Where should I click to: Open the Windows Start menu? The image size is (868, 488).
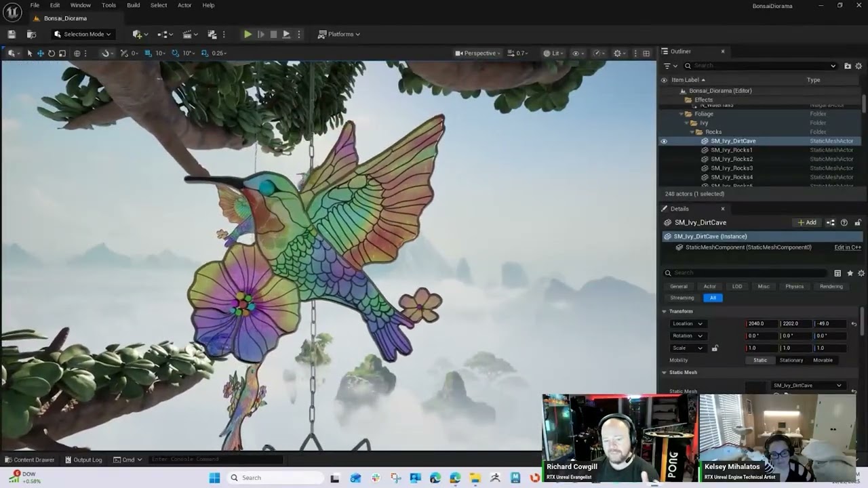[214, 478]
